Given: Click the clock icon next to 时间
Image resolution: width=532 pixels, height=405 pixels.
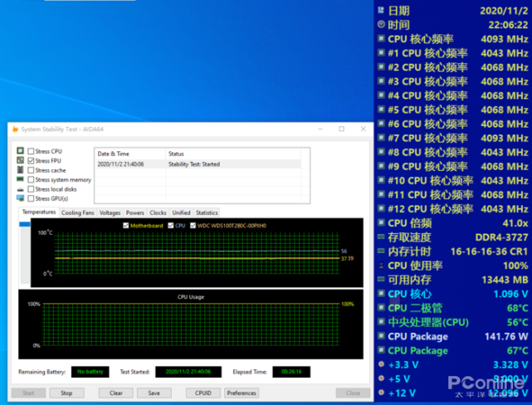Looking at the screenshot, I should pyautogui.click(x=381, y=24).
